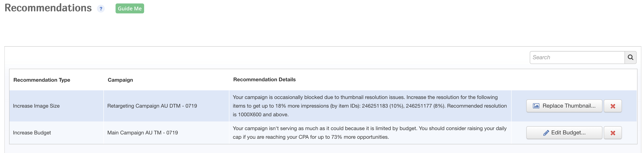Screen dimensions: 644x153
Task: Click the Search input field
Action: point(577,57)
